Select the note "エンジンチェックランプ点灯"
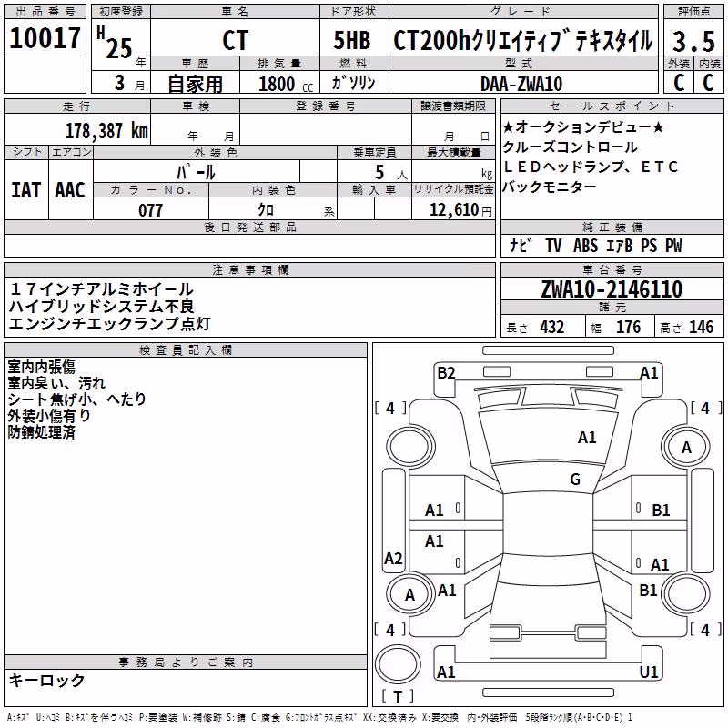The width and height of the screenshot is (728, 728). coord(110,324)
